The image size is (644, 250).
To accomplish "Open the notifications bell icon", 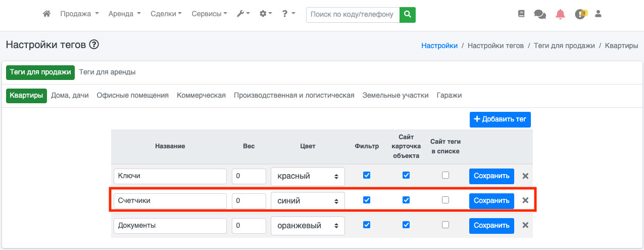I will pyautogui.click(x=560, y=14).
